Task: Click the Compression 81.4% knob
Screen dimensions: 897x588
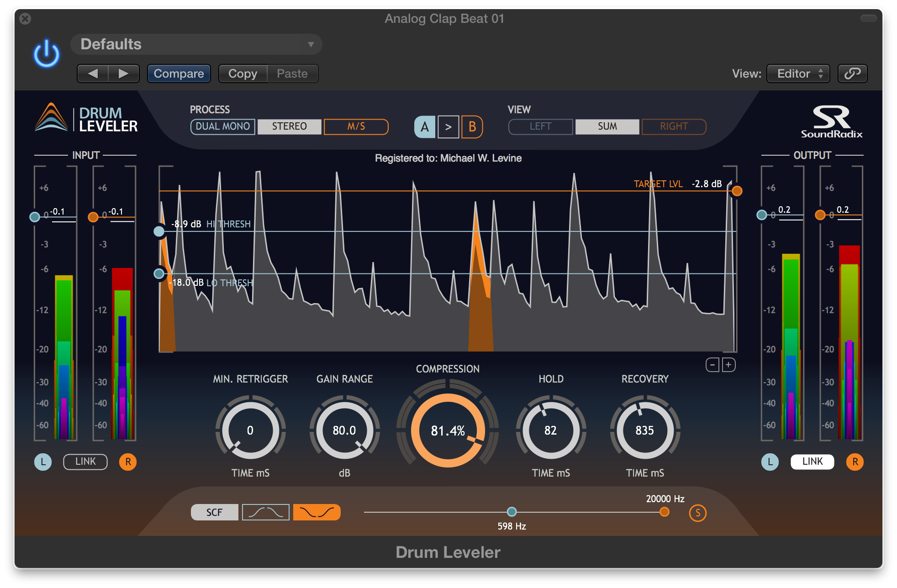Action: pyautogui.click(x=448, y=430)
